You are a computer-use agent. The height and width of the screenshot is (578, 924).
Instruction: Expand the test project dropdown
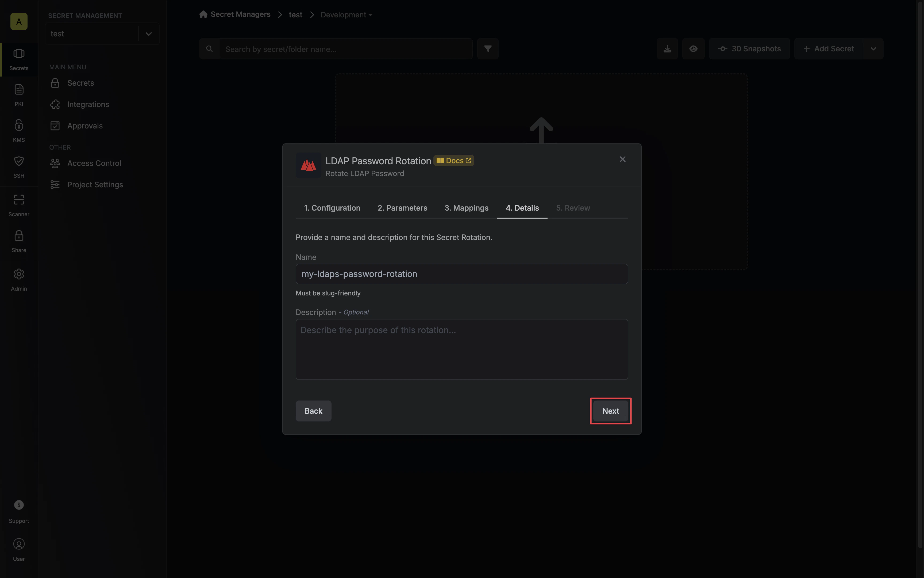(149, 34)
